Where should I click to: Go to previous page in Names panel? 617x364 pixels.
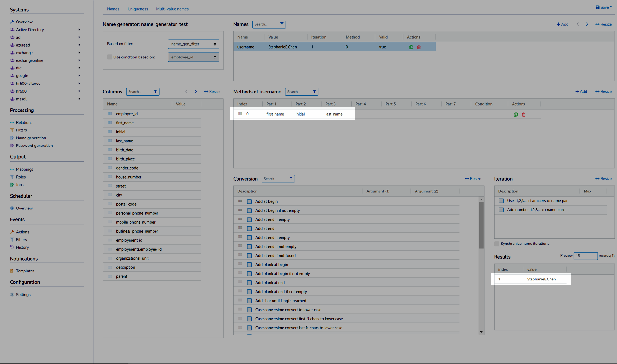click(x=578, y=24)
